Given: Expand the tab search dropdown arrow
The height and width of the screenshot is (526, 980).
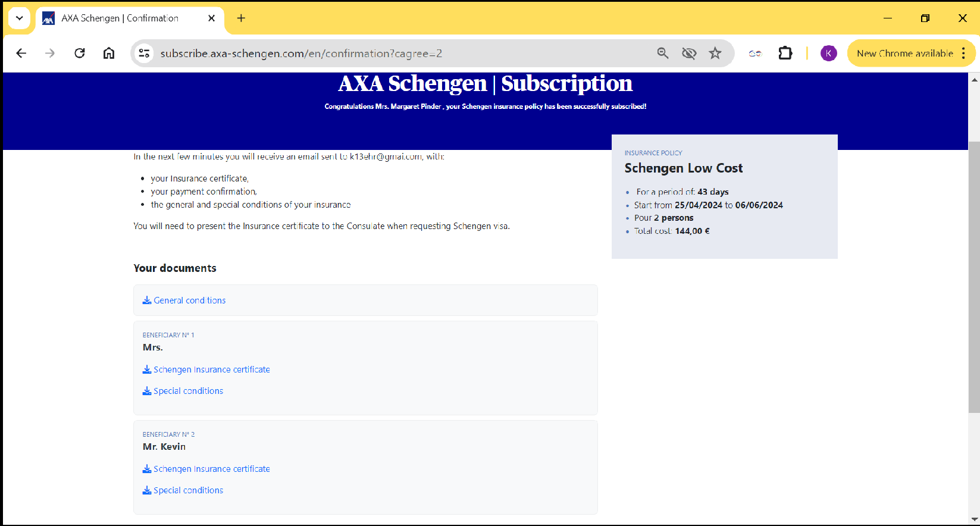Looking at the screenshot, I should click(19, 18).
